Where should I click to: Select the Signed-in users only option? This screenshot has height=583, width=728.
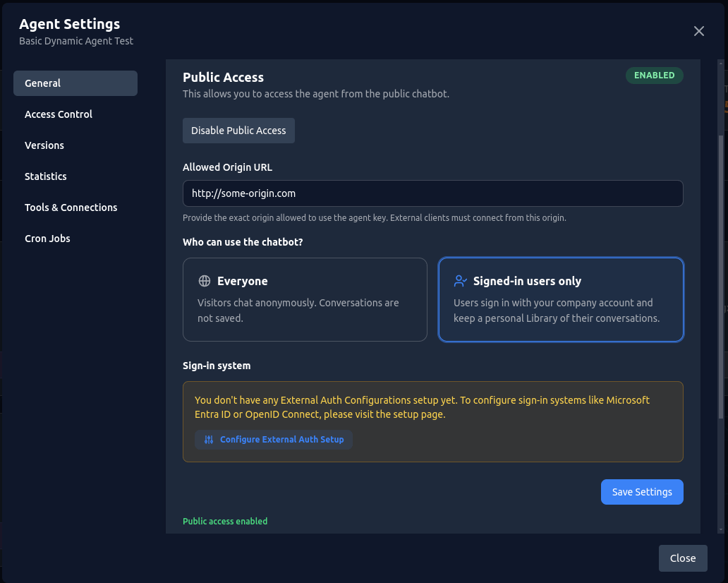pos(561,300)
